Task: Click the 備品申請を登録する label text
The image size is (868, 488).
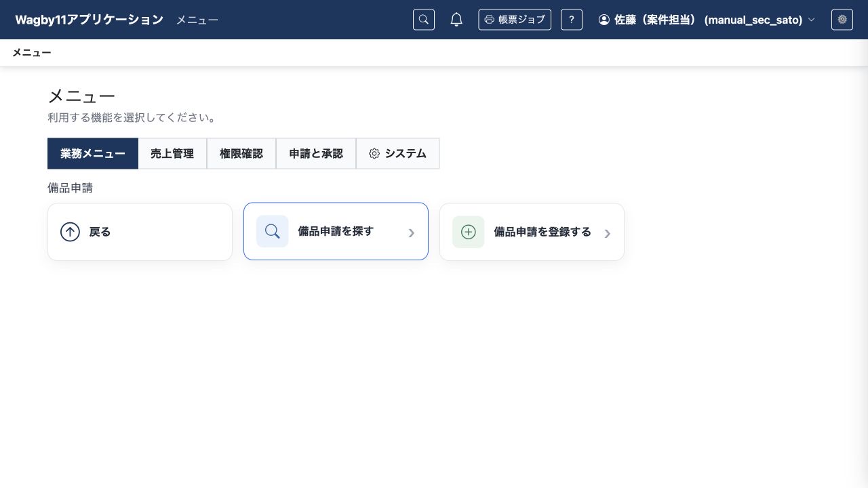Action: pos(542,232)
